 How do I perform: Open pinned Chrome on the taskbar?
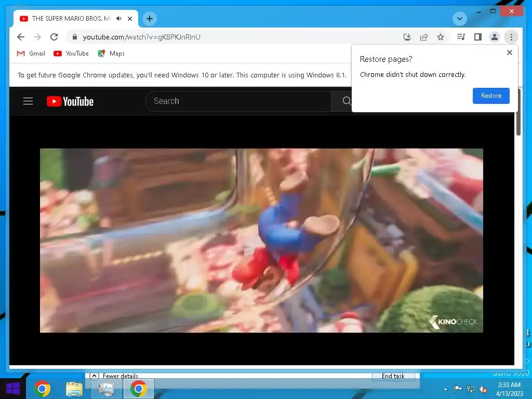pos(42,389)
